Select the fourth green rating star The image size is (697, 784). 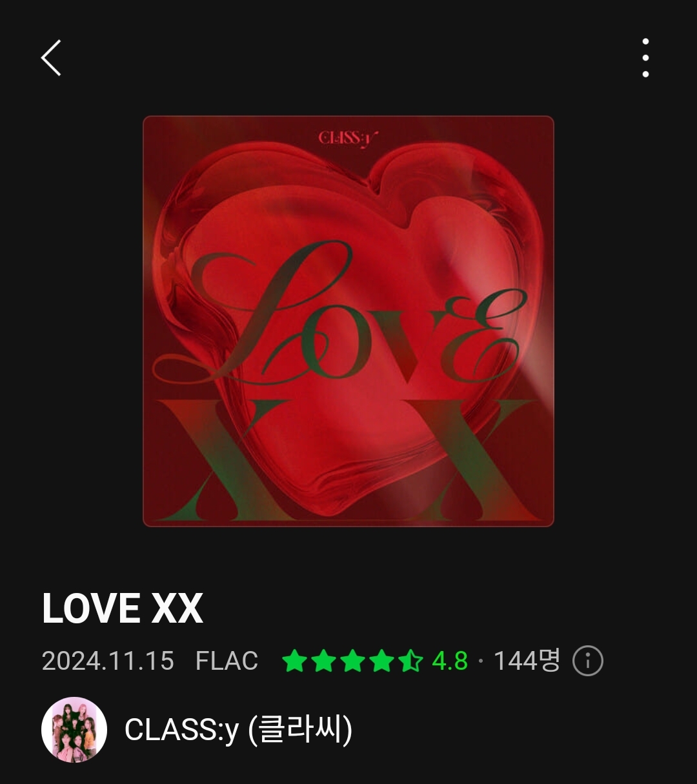pos(381,661)
